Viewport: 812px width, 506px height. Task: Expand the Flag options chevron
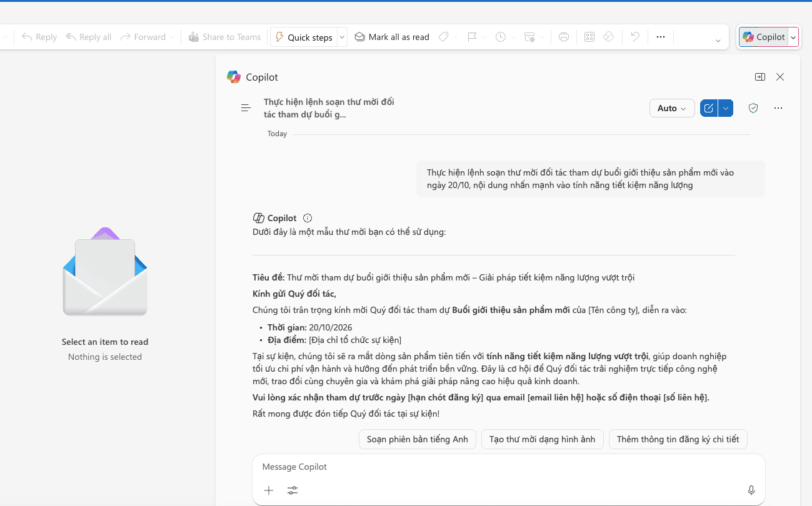[484, 37]
